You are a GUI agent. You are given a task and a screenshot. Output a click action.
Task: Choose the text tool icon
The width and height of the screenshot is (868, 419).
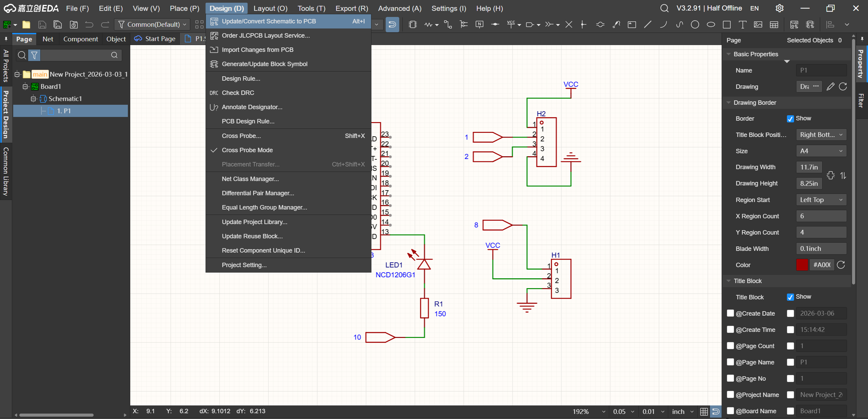(x=742, y=24)
